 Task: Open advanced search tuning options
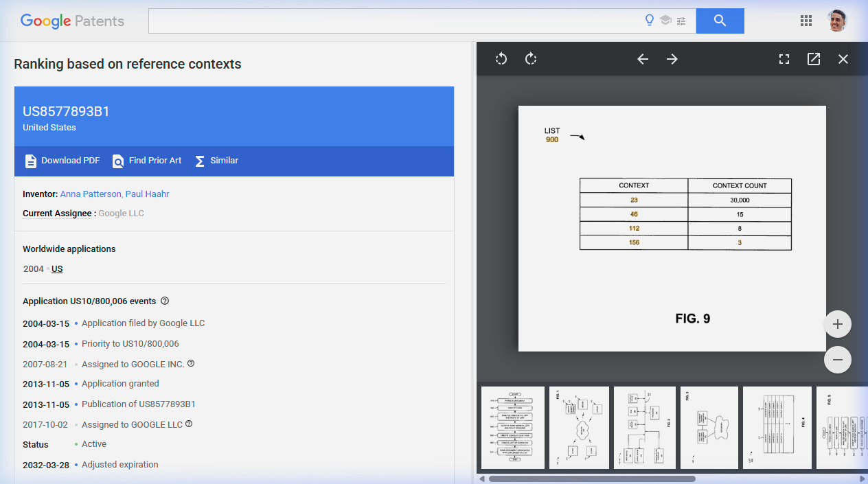click(681, 21)
